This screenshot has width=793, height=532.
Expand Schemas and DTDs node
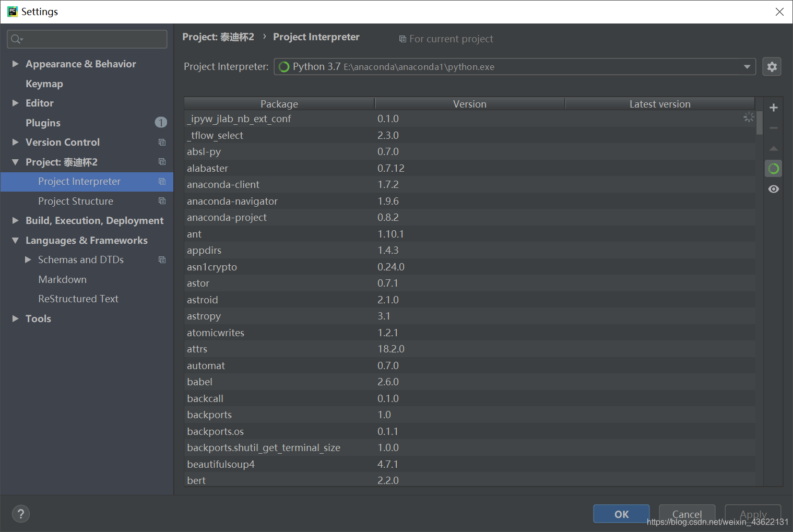coord(28,259)
